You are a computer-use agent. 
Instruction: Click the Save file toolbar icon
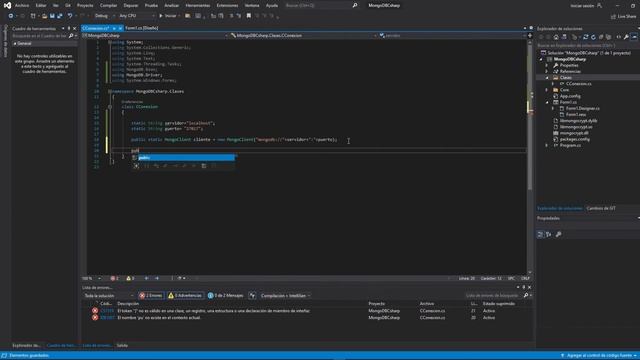coord(52,16)
